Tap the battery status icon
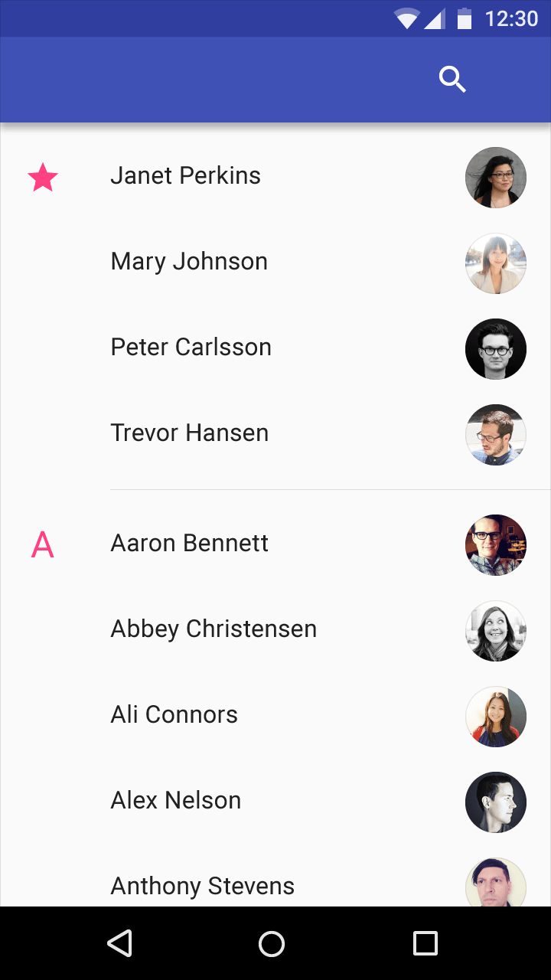Viewport: 551px width, 980px height. tap(465, 18)
